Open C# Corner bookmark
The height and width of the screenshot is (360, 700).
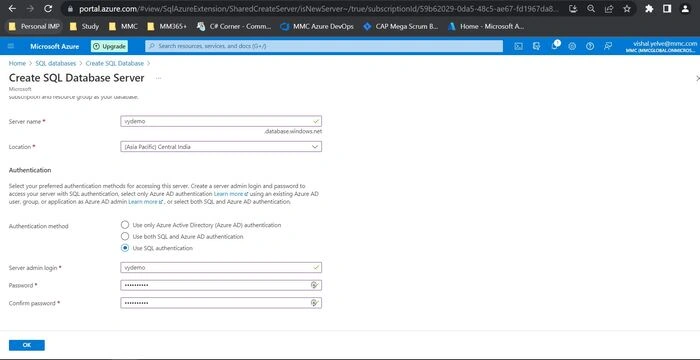pos(234,26)
